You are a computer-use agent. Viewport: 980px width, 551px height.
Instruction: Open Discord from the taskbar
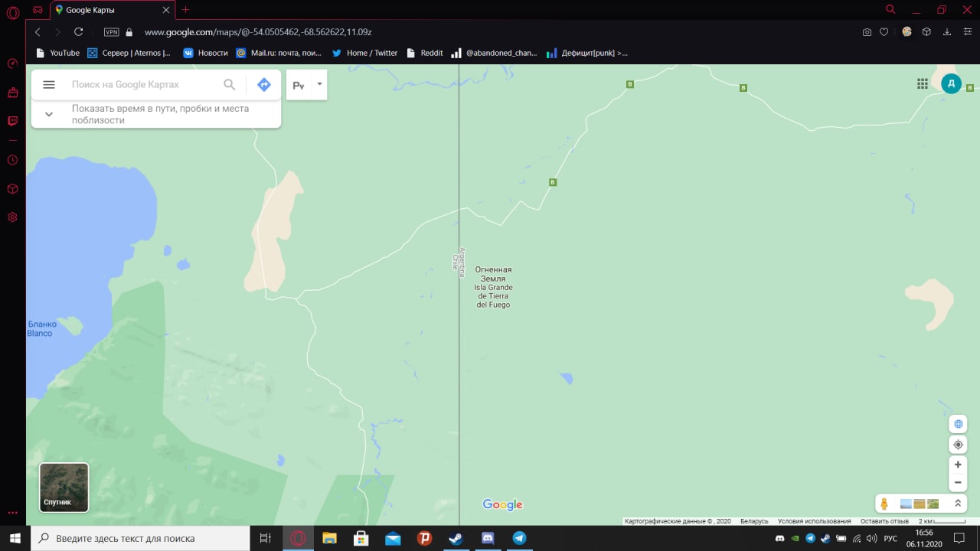click(x=488, y=538)
